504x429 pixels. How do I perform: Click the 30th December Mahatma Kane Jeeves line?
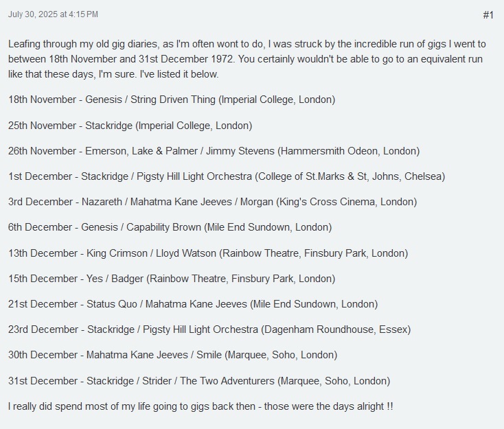coord(172,355)
